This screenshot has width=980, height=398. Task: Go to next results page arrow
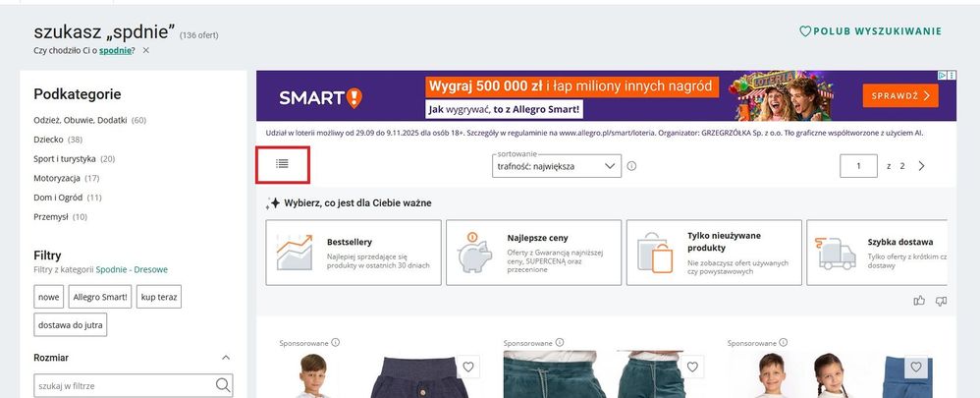[921, 166]
